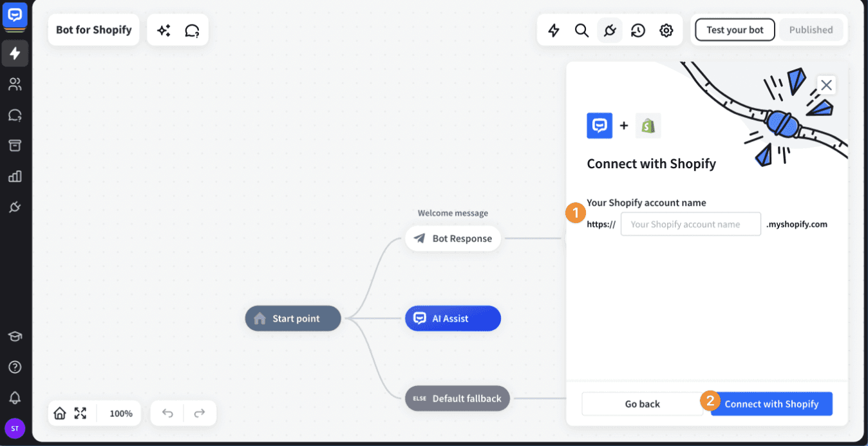Open the Help question mark icon
This screenshot has height=446, width=868.
tap(15, 367)
